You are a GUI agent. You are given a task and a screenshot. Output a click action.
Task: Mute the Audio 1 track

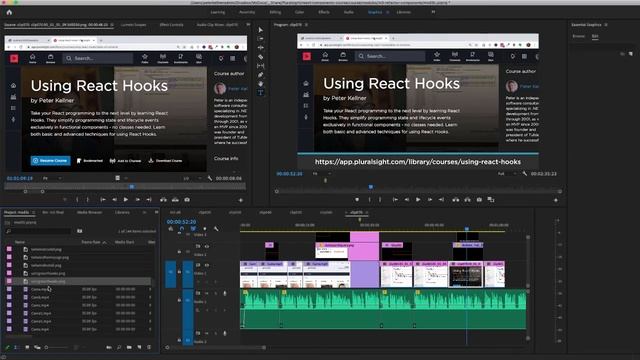207,293
